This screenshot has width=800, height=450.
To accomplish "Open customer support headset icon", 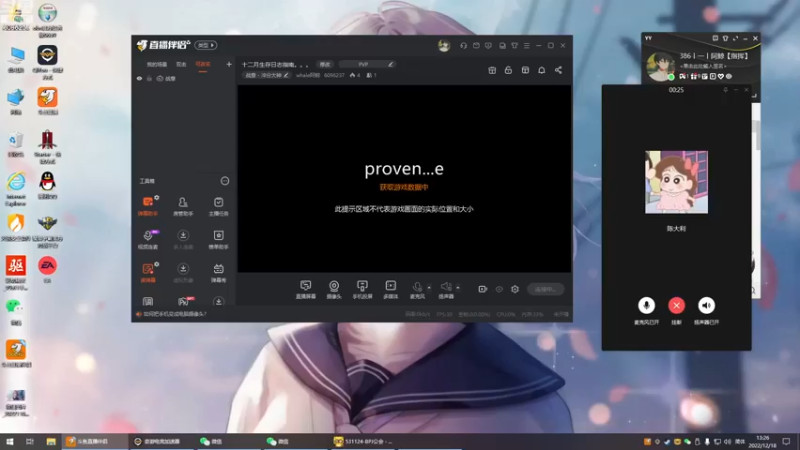I will pos(463,45).
